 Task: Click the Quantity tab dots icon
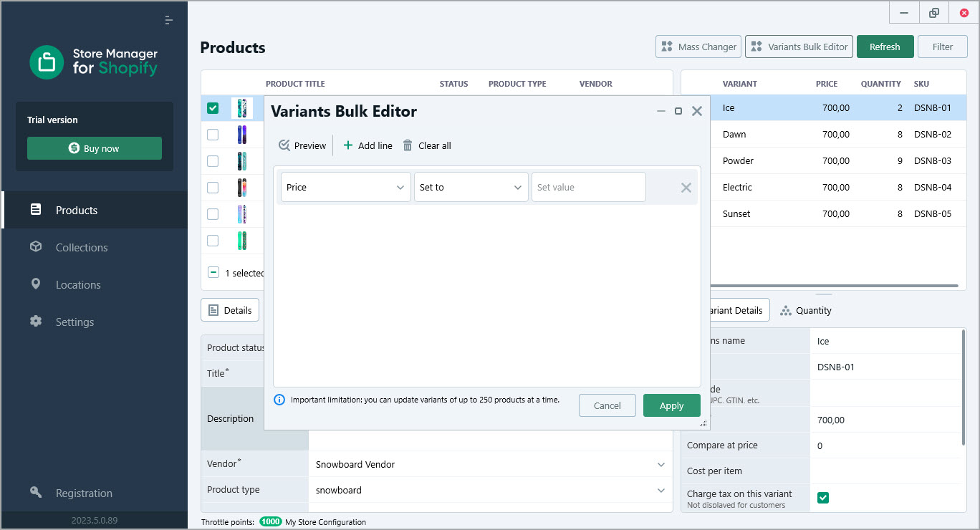786,310
